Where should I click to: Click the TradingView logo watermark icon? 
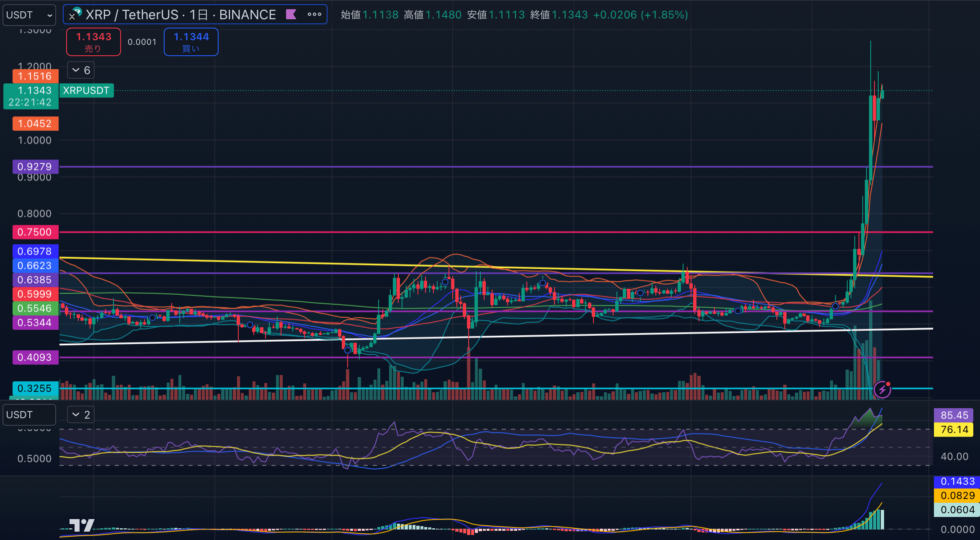82,525
